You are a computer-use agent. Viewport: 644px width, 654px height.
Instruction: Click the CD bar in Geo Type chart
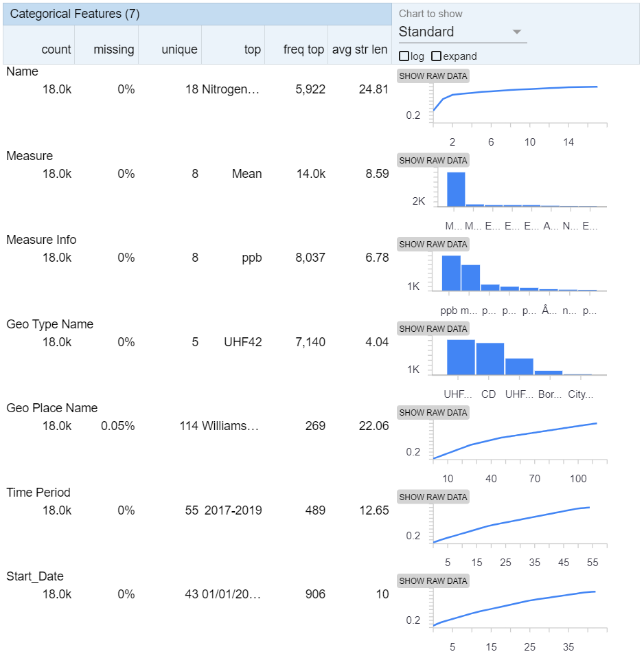coord(490,359)
